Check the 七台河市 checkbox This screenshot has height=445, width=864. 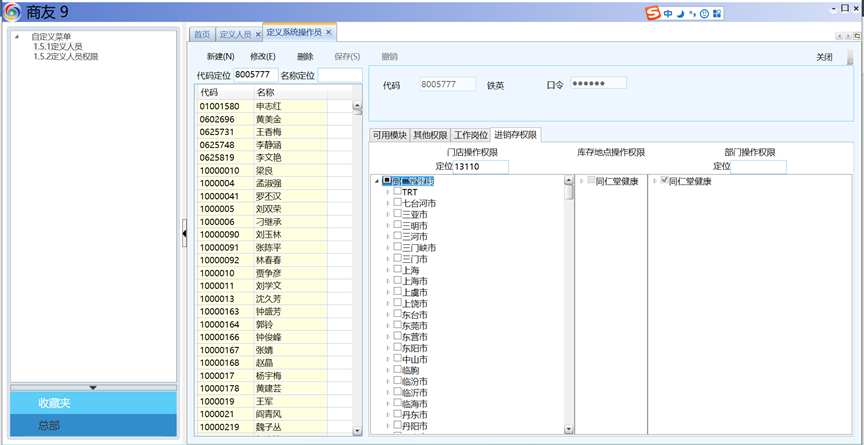[x=397, y=202]
